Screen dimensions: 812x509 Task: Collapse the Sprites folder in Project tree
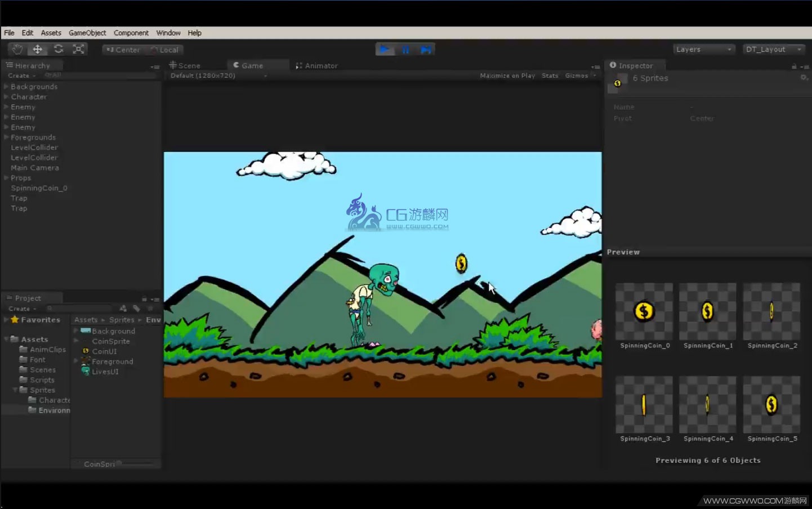(15, 390)
